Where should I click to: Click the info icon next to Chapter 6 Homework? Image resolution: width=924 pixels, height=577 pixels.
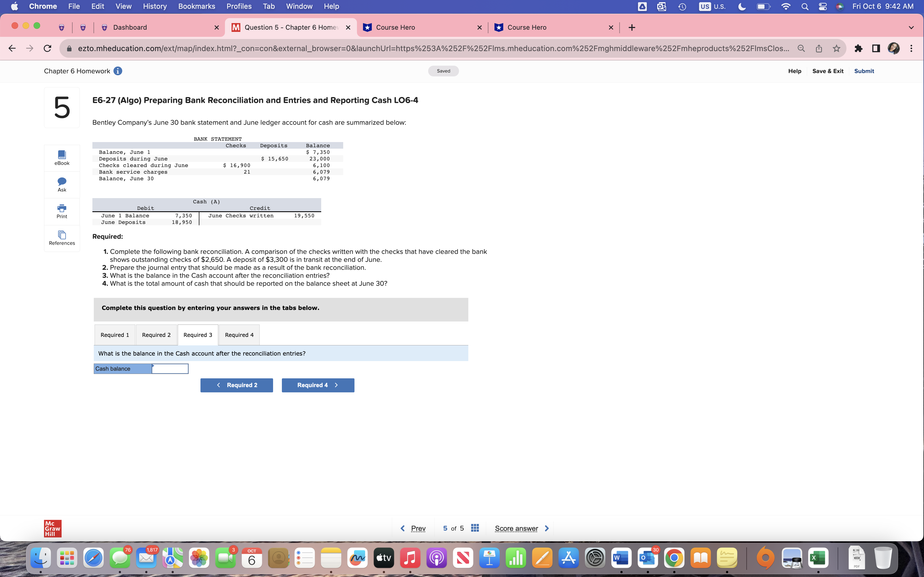pyautogui.click(x=118, y=71)
